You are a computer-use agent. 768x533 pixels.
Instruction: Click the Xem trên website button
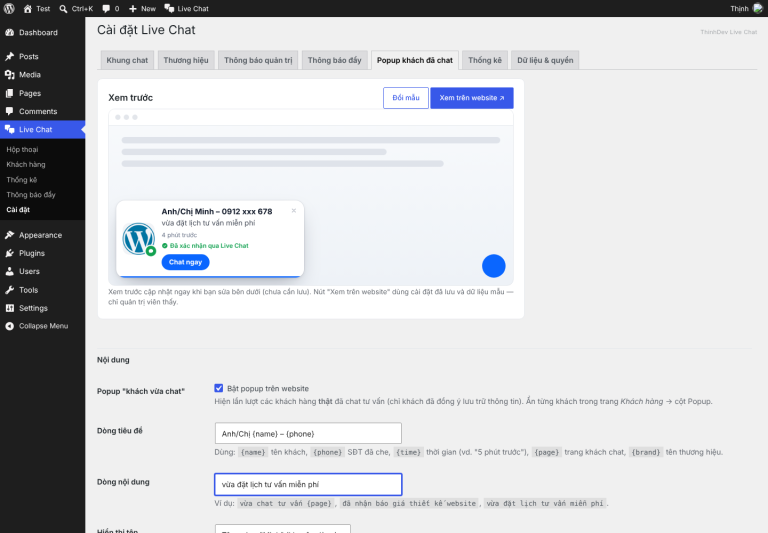click(x=472, y=98)
